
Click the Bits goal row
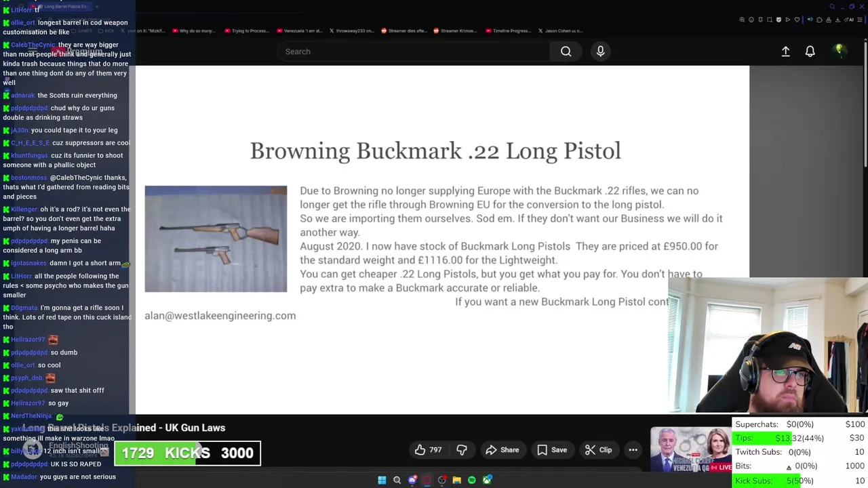coord(800,466)
